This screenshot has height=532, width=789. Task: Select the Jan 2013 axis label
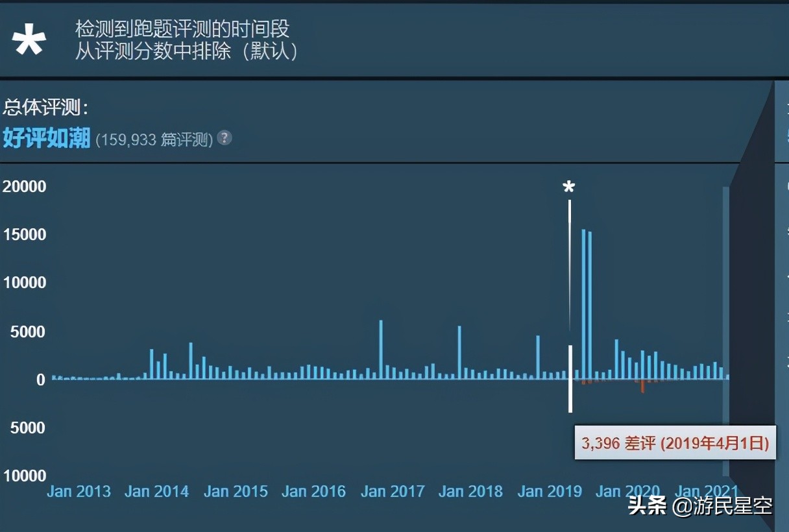[x=79, y=492]
